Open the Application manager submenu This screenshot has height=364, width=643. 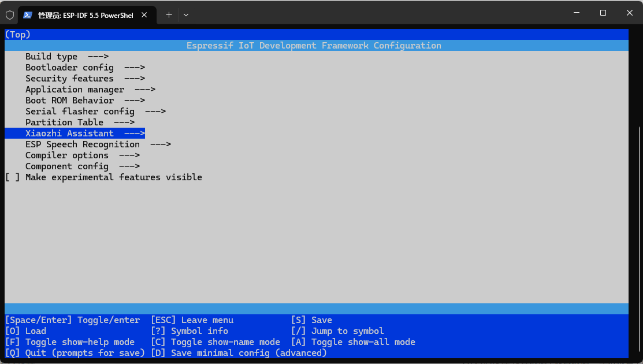[90, 90]
